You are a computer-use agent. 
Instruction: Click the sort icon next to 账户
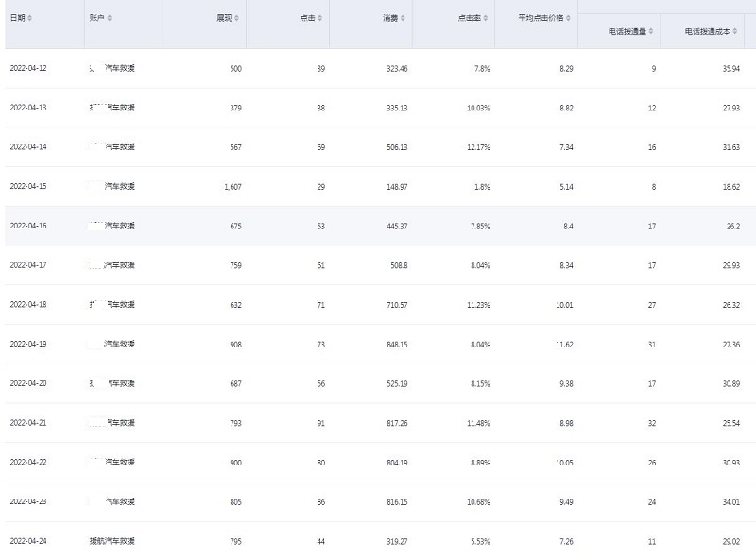[110, 18]
